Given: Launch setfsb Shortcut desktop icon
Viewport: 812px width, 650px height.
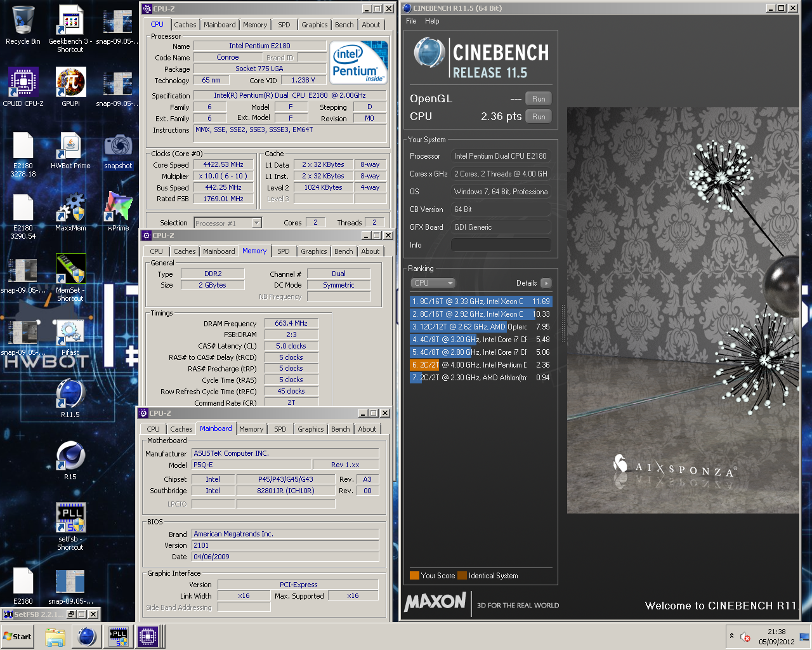Looking at the screenshot, I should (70, 527).
